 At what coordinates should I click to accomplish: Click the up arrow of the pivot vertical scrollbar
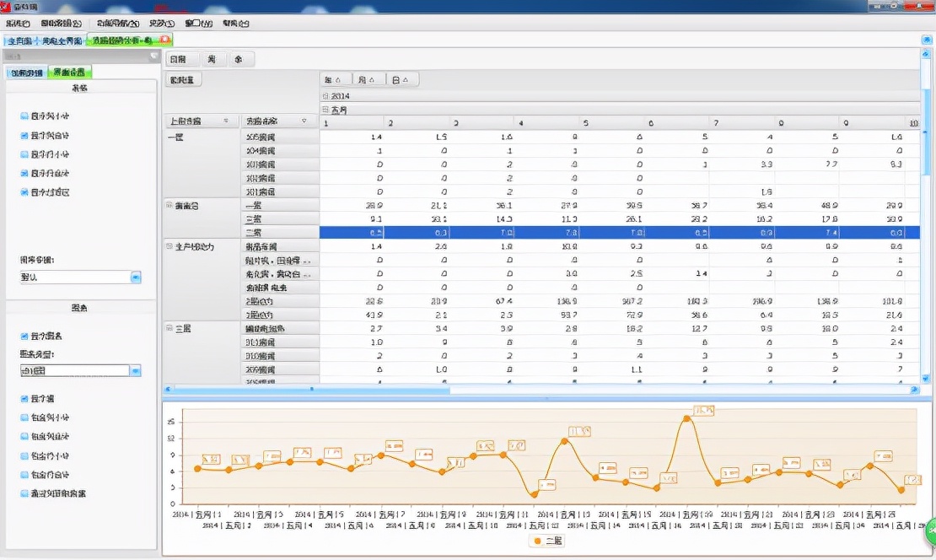(926, 53)
